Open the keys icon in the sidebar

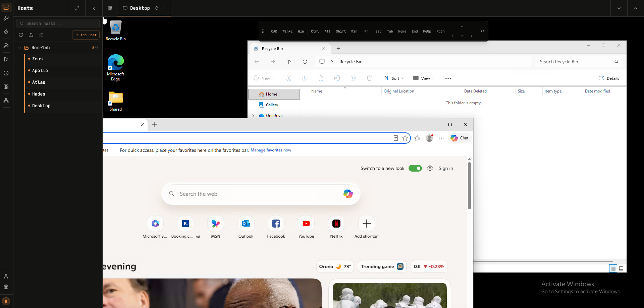point(6,18)
